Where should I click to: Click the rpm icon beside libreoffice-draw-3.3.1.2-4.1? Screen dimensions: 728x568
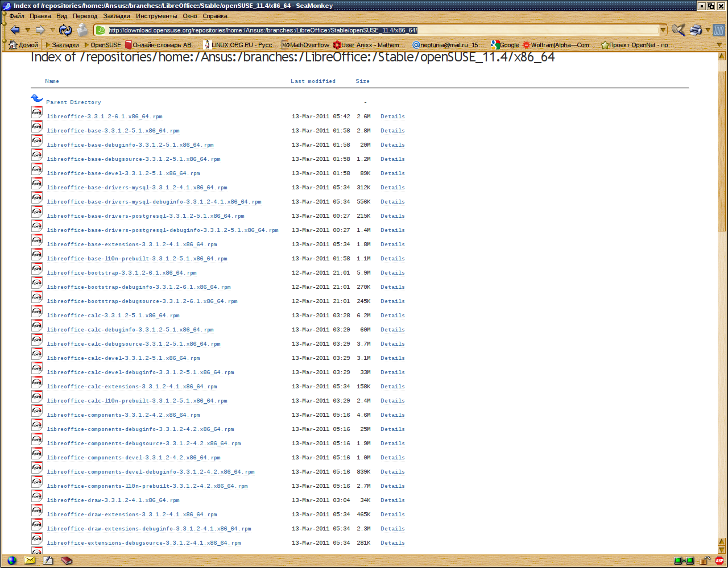coord(37,496)
